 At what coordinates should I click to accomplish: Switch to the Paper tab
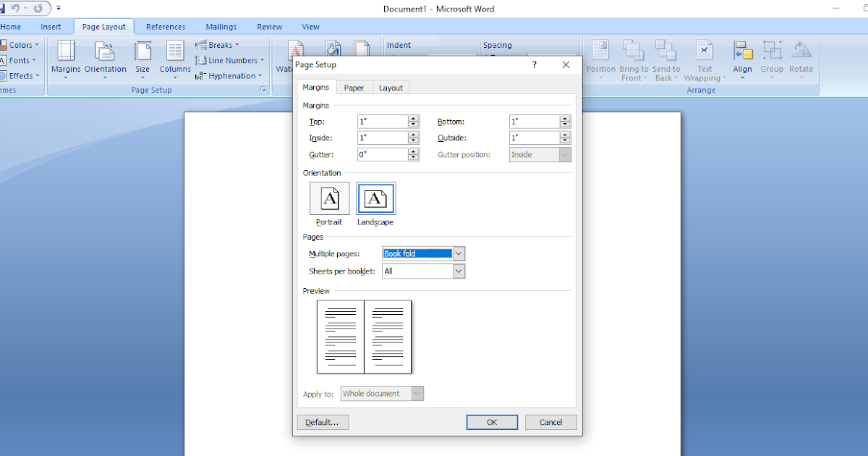pos(354,87)
